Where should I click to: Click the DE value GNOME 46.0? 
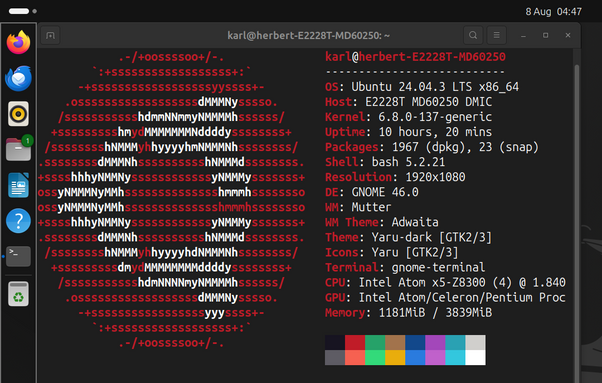click(x=385, y=192)
